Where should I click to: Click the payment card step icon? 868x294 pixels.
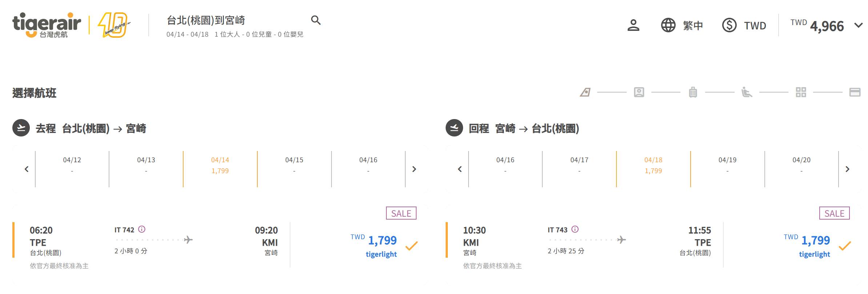click(855, 93)
